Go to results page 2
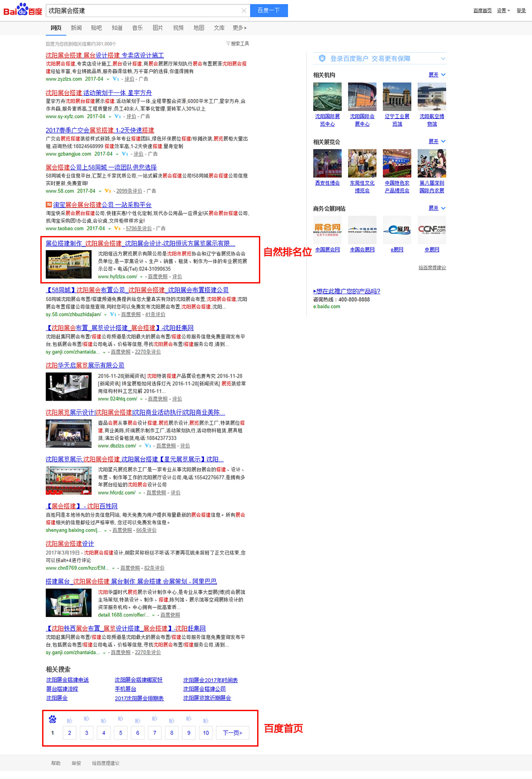 pyautogui.click(x=70, y=733)
